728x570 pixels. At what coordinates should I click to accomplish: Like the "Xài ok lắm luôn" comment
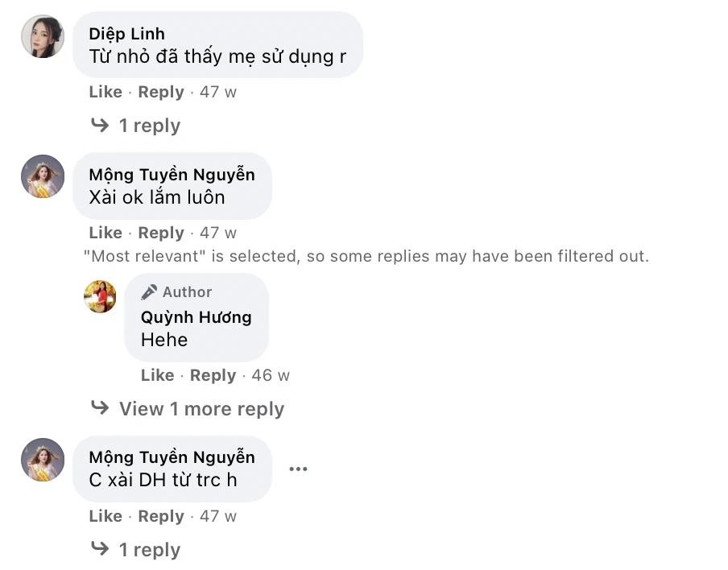(x=105, y=233)
